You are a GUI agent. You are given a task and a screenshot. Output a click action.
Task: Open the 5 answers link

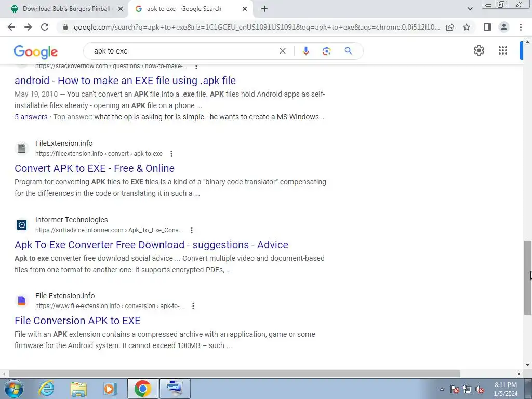tap(31, 117)
